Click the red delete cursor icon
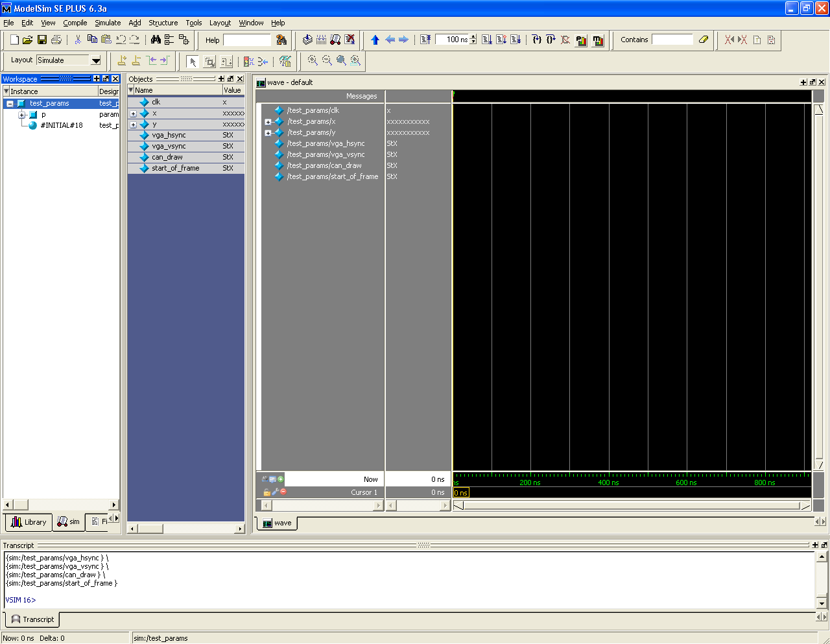The height and width of the screenshot is (644, 830). pos(283,492)
